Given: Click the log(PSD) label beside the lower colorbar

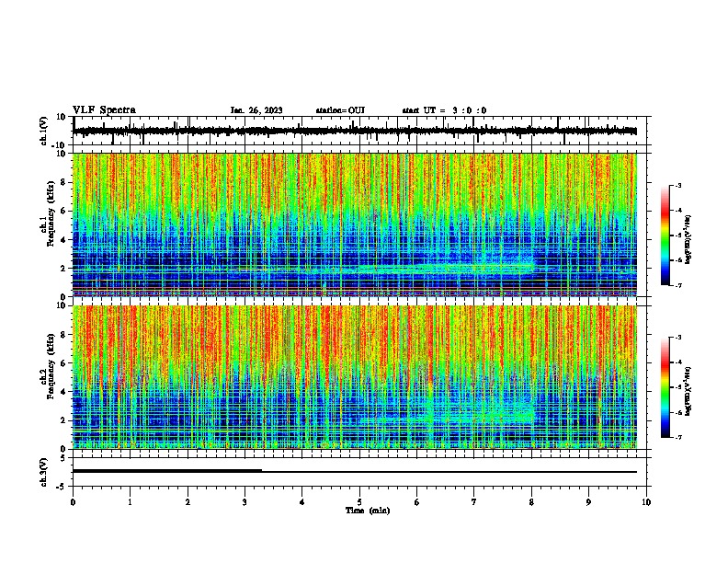Looking at the screenshot, I should coord(688,391).
